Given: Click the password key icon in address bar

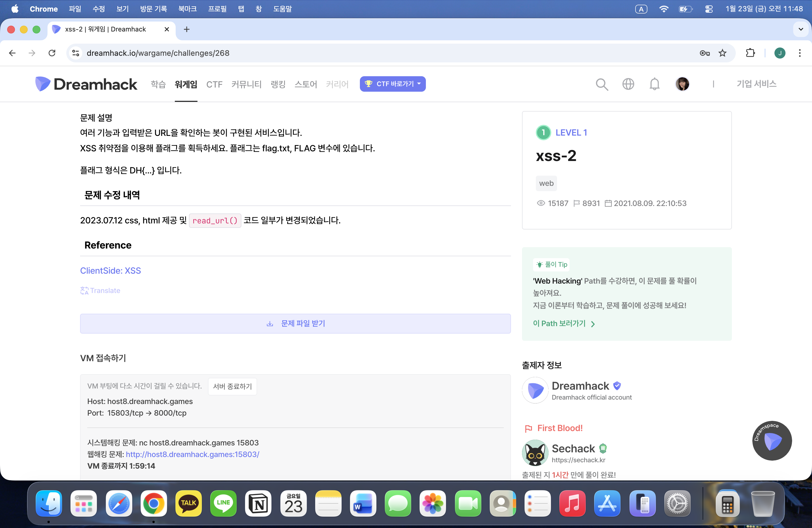Looking at the screenshot, I should pos(705,53).
